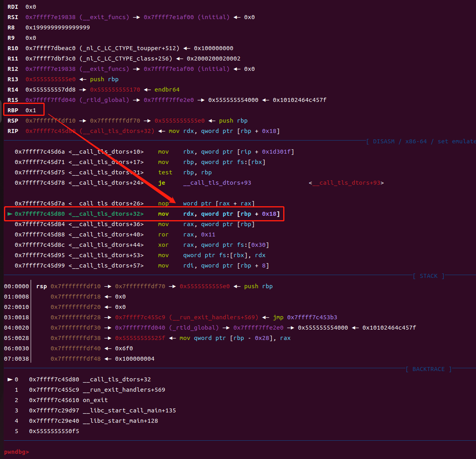Click stack entry 04:0020 address
This screenshot has width=476, height=459.
coord(76,328)
